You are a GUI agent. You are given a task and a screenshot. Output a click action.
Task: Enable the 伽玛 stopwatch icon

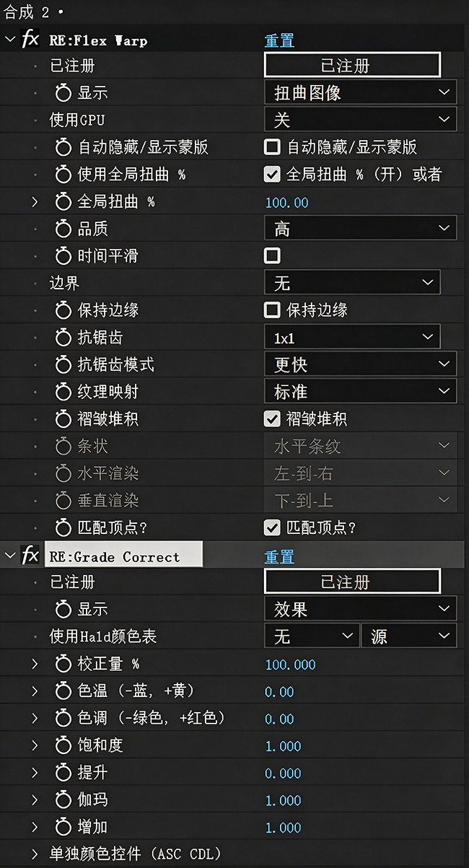[x=63, y=800]
